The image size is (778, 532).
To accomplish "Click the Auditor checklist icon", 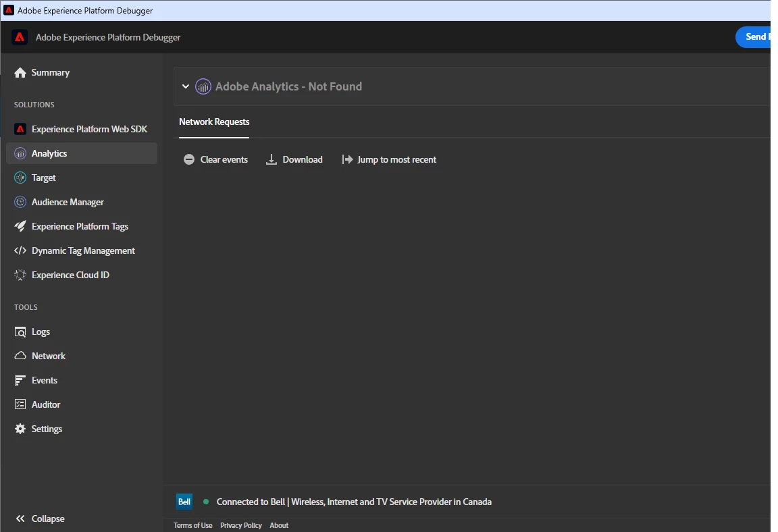I will [x=20, y=405].
